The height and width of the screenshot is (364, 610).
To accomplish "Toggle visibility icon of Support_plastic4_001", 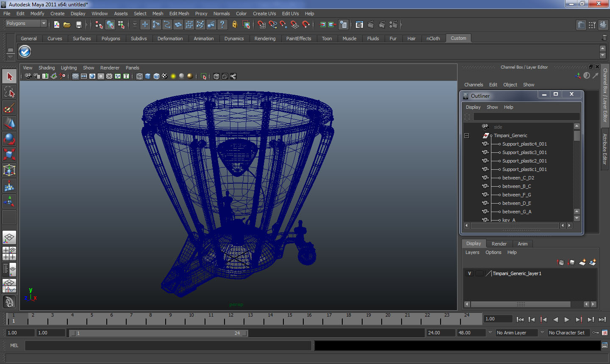I will point(485,144).
